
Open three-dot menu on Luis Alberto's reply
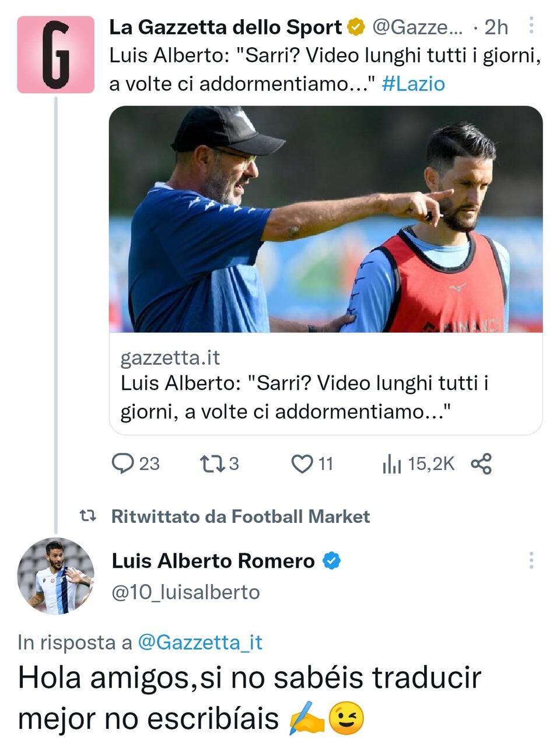coord(531,560)
